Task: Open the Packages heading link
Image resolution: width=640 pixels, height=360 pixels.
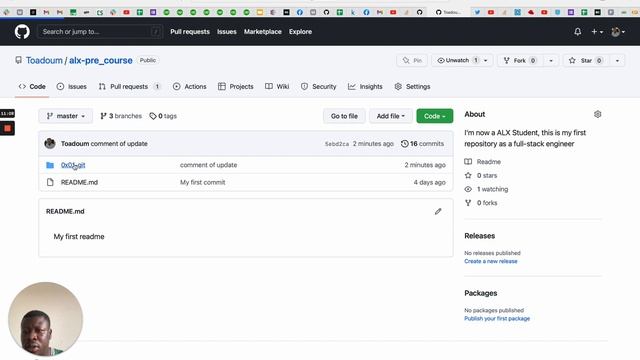Action: [480, 293]
